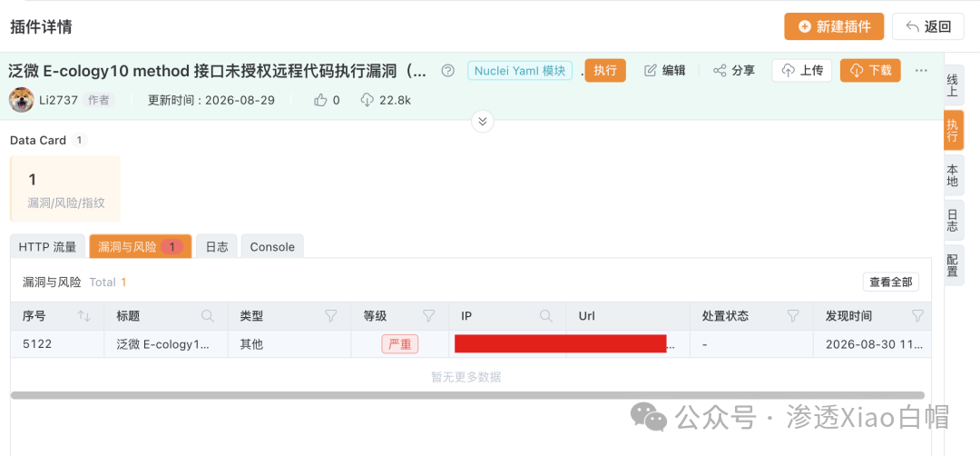Search the IP column magnifier icon
The image size is (980, 456).
tap(546, 316)
